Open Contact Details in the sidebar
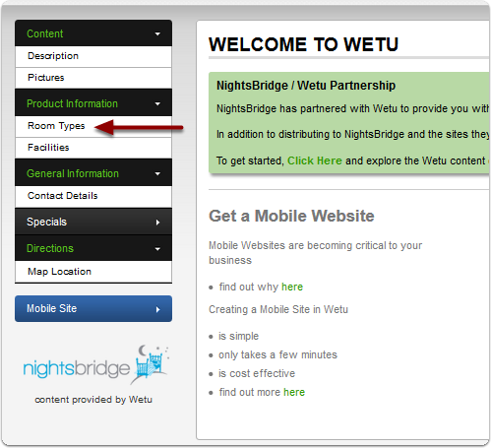Viewport: 491px width, 448px height. (x=93, y=196)
